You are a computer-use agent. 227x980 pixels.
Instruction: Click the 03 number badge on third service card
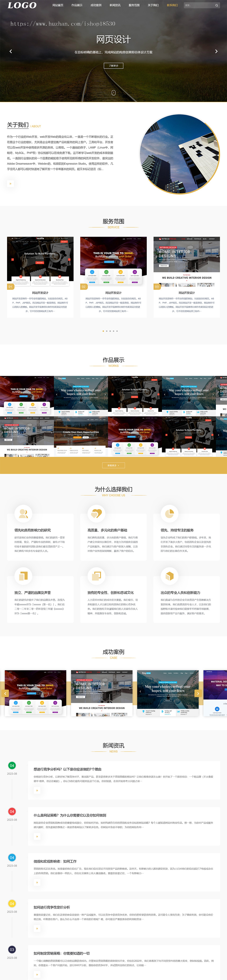coord(157,287)
